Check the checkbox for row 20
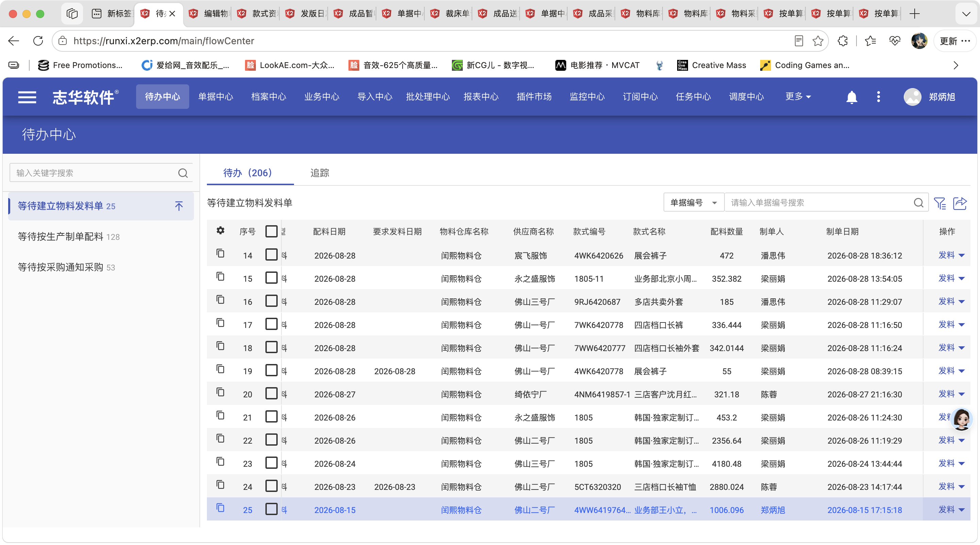Image resolution: width=980 pixels, height=545 pixels. pyautogui.click(x=271, y=394)
